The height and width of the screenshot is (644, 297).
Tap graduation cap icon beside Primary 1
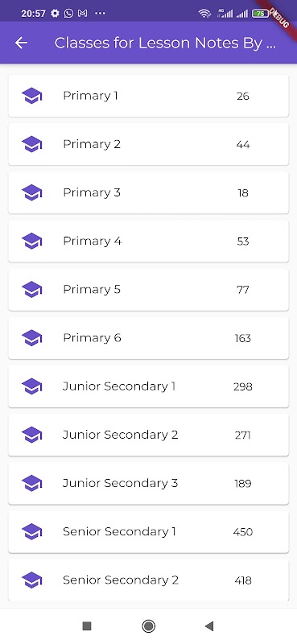pos(32,96)
